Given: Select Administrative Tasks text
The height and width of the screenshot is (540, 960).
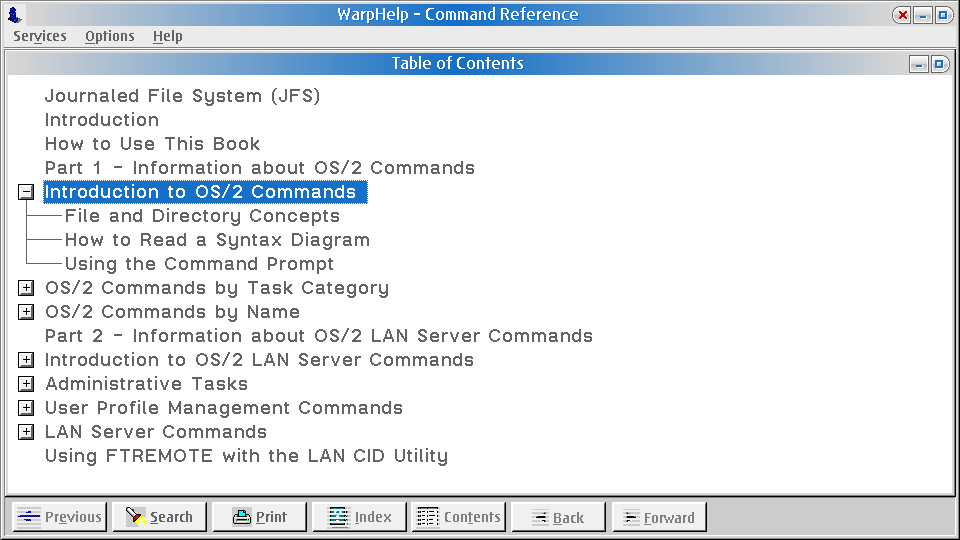Looking at the screenshot, I should [x=146, y=384].
